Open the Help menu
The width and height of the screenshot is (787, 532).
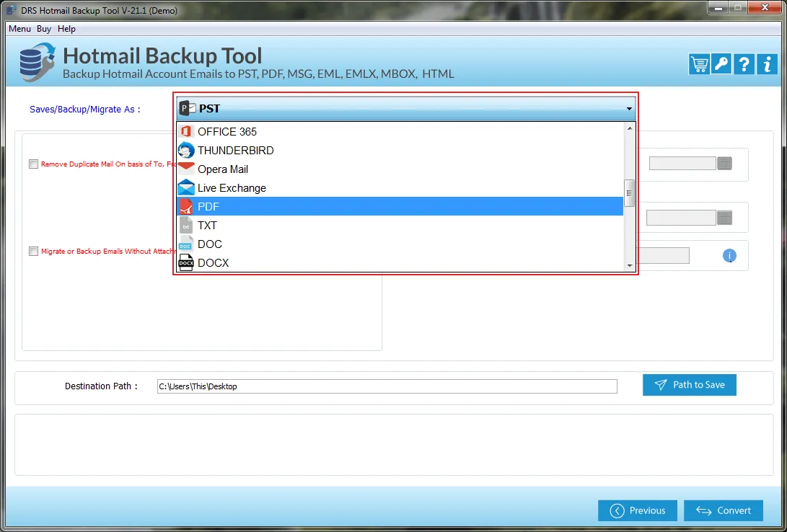click(x=67, y=29)
